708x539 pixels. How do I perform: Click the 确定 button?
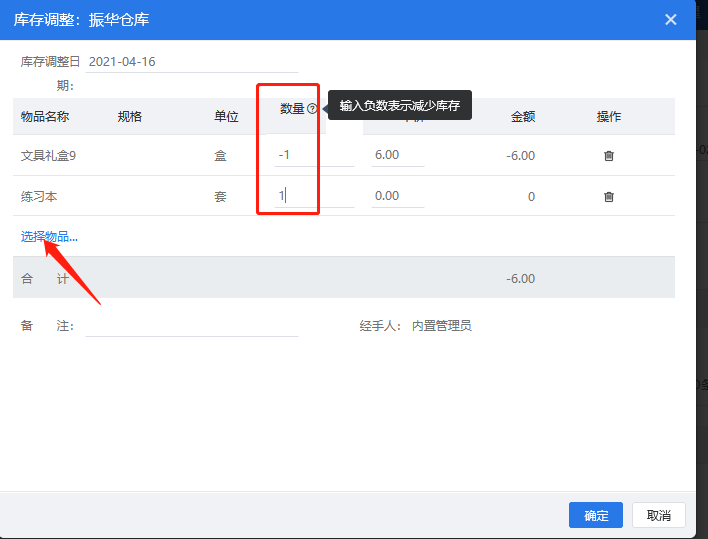[x=596, y=515]
